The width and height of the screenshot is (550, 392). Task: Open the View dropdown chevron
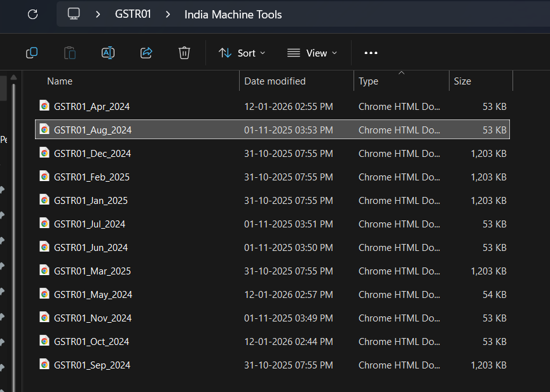point(333,53)
